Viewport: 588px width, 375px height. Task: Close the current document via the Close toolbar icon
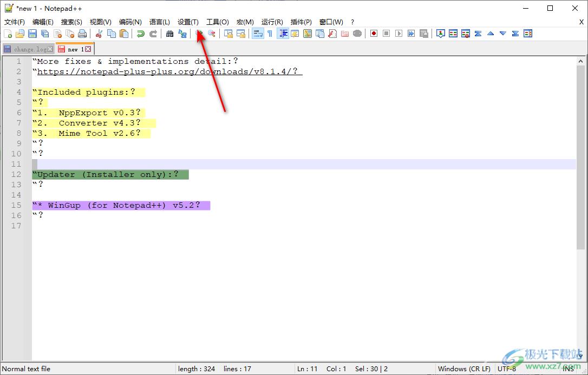58,34
